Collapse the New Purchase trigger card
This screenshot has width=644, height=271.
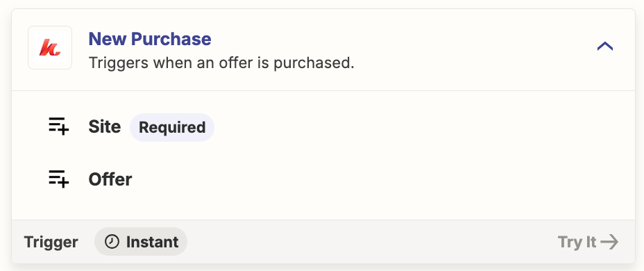coord(604,47)
